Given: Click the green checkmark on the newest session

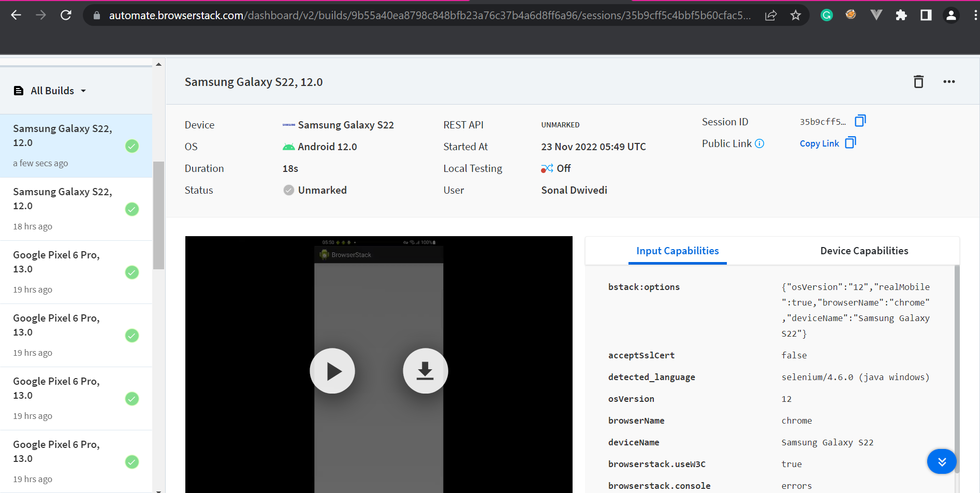Looking at the screenshot, I should 132,146.
